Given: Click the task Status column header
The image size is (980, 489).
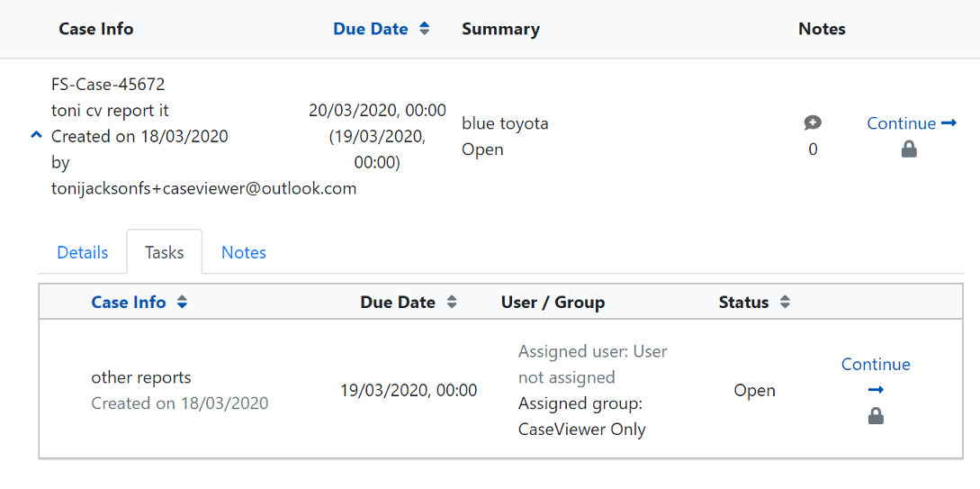Looking at the screenshot, I should click(x=743, y=303).
